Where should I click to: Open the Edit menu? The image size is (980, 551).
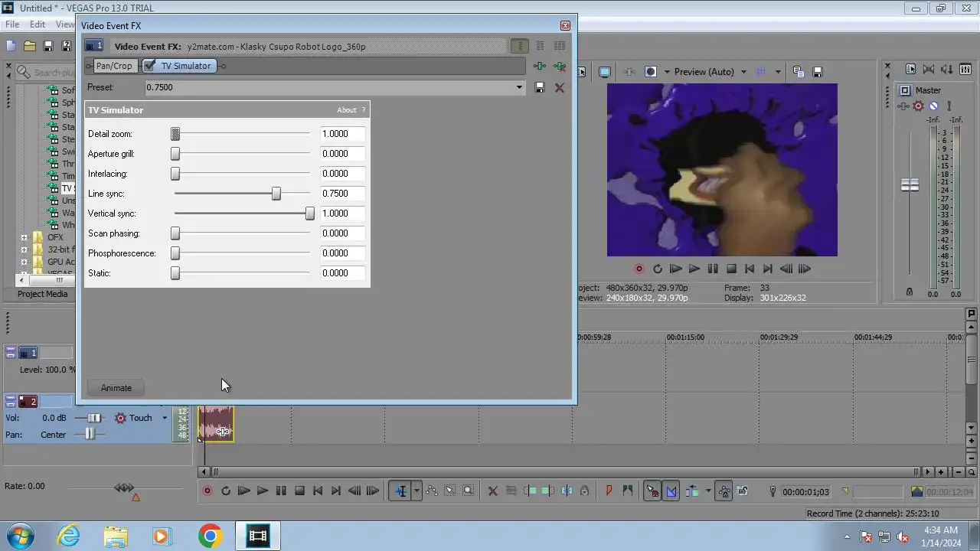coord(38,24)
